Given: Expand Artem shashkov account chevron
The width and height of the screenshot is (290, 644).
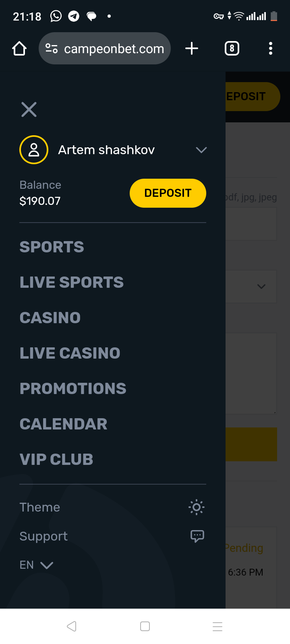Looking at the screenshot, I should click(201, 150).
